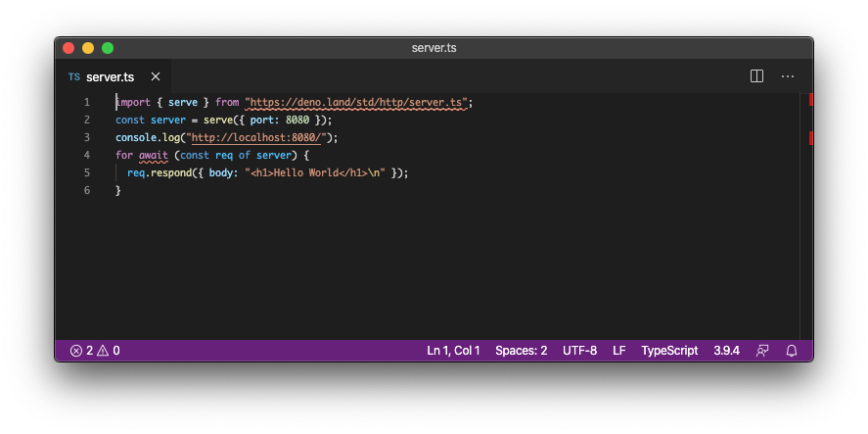Click the http://localhost:8080/ link in code

256,137
